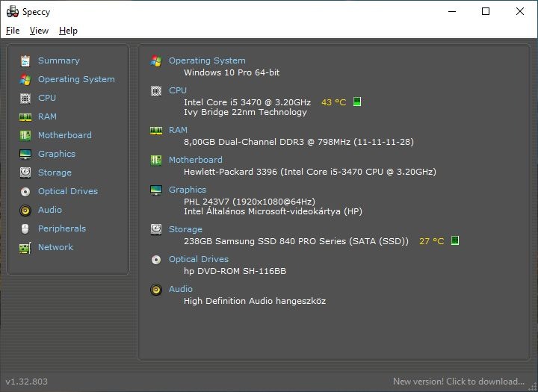Click the Graphics monitor icon in the sidebar
The image size is (538, 392).
[x=25, y=155]
